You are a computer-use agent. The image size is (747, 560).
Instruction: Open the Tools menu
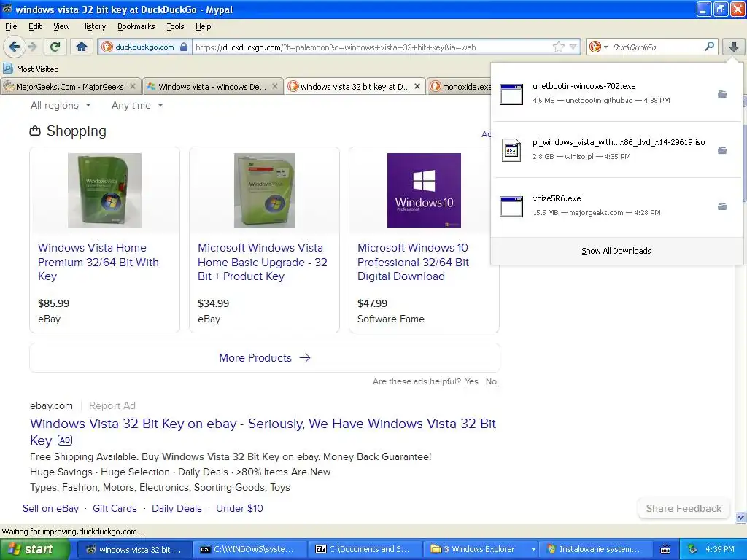[x=175, y=26]
